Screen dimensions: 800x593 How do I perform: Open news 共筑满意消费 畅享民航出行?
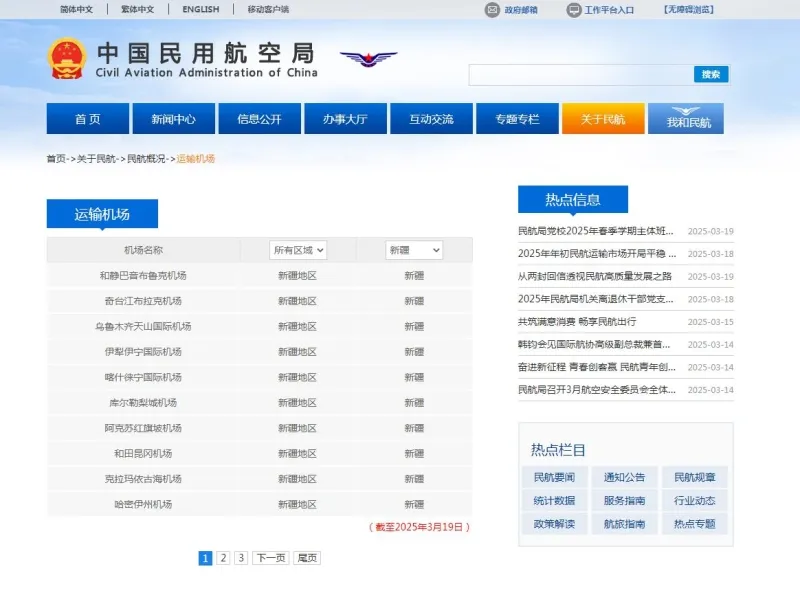click(577, 322)
